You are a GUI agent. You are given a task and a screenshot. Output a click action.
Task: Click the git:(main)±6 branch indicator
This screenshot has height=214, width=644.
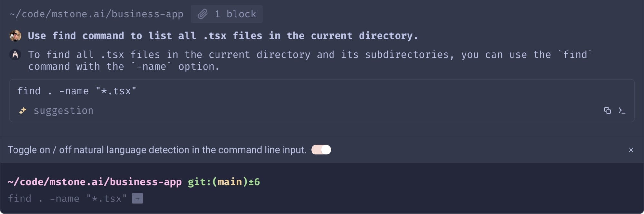(x=224, y=182)
